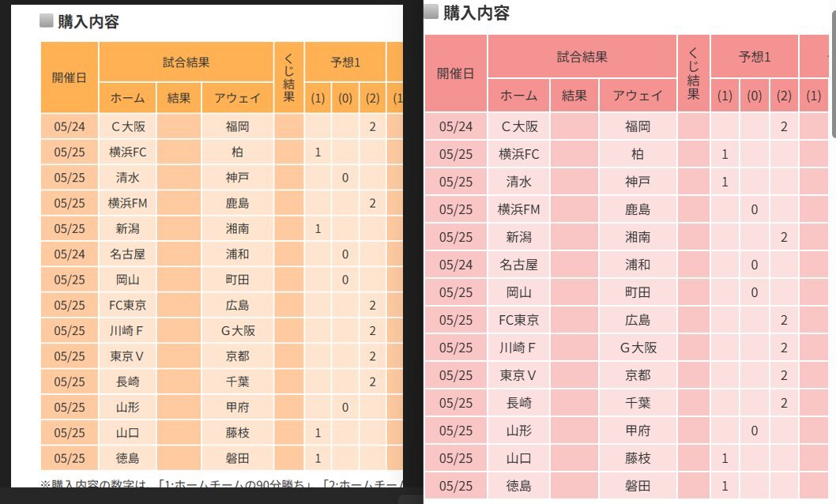Screen dimensions: 836x504
Task: Click the prediction 0 in the pink table's 横浜FM row
Action: [755, 210]
